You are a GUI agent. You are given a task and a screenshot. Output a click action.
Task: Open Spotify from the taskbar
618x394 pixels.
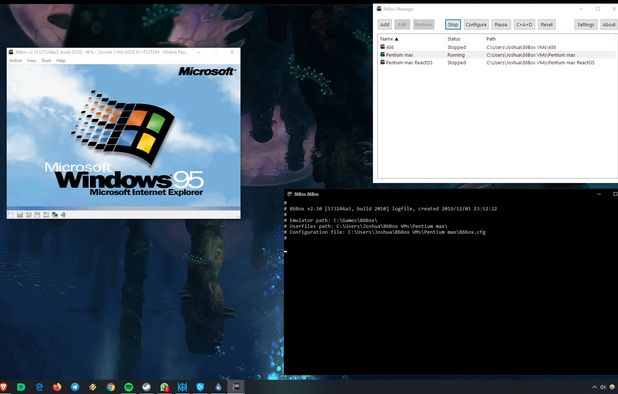coord(128,387)
